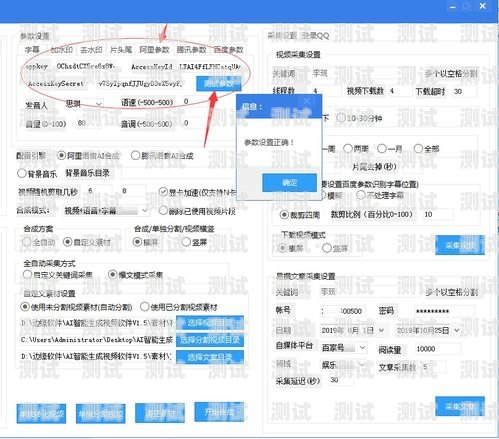The width and height of the screenshot is (499, 439).
Task: Click the 下载超时 input field
Action: [465, 91]
